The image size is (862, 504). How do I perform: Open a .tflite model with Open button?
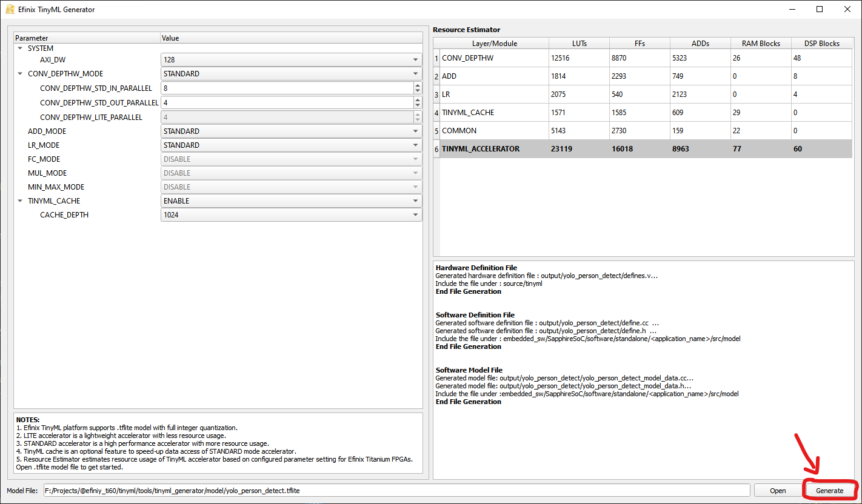tap(778, 491)
